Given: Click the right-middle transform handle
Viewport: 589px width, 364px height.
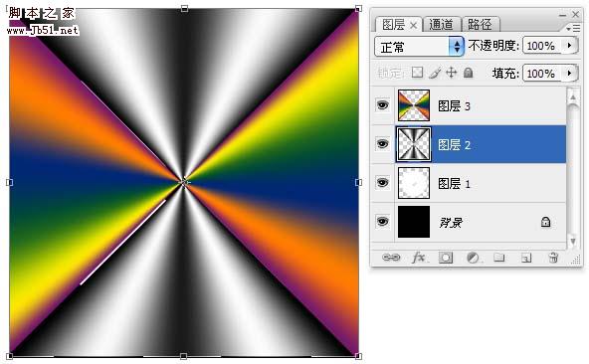Looking at the screenshot, I should pos(358,182).
